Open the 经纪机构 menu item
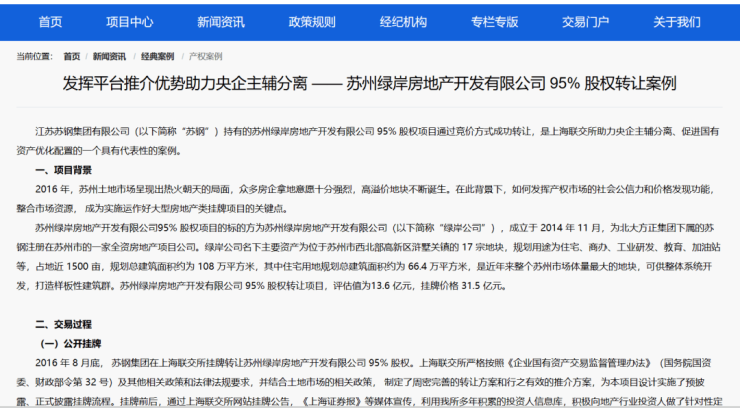 click(403, 21)
